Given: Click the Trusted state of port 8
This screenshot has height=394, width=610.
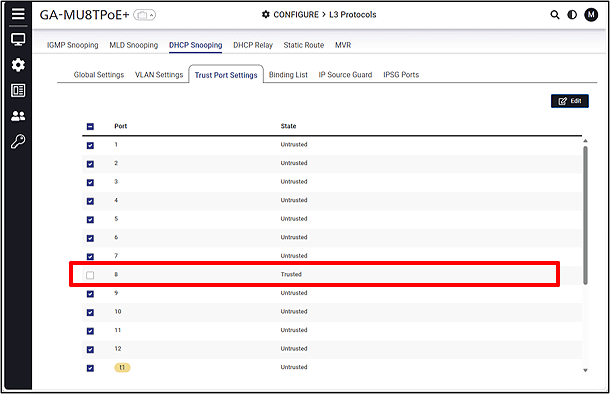Looking at the screenshot, I should (291, 274).
